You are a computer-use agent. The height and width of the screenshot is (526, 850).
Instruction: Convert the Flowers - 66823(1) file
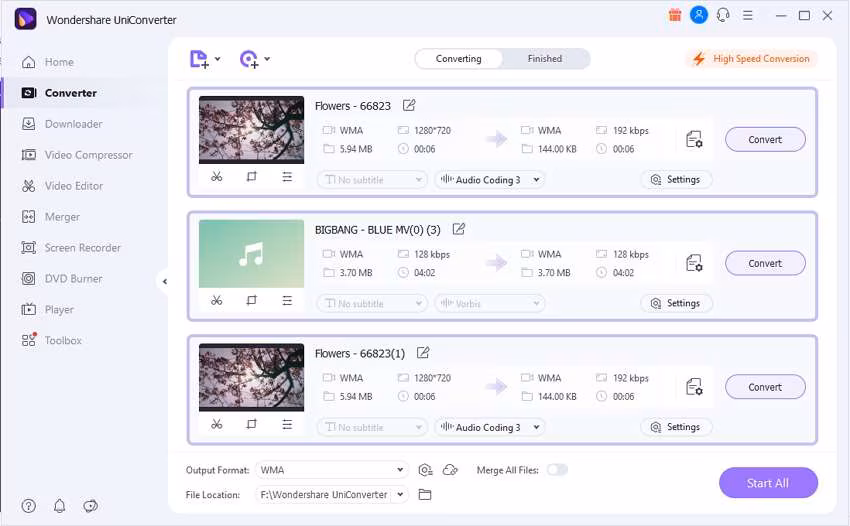(x=765, y=387)
